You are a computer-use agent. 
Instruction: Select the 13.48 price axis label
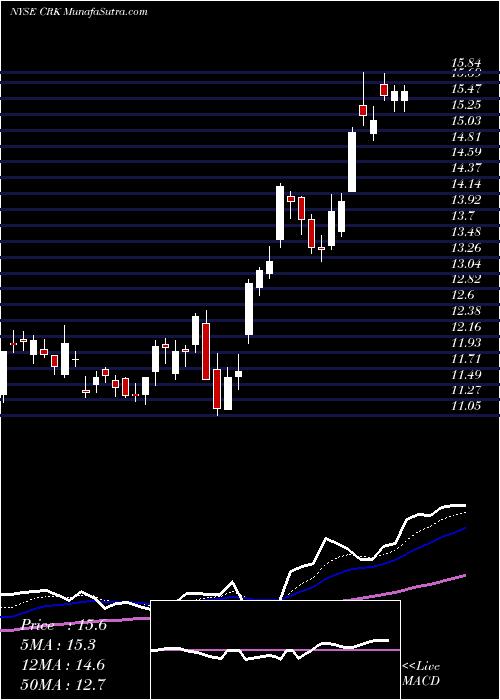coord(465,232)
